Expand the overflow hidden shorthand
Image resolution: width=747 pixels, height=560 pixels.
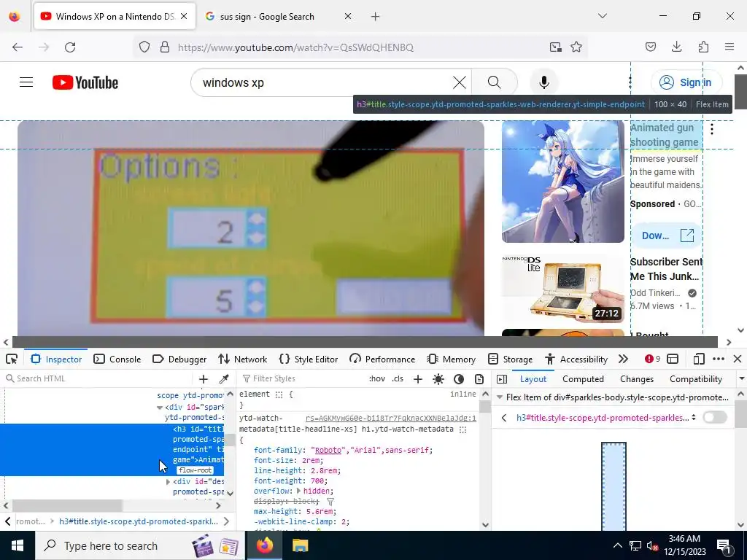pos(298,491)
